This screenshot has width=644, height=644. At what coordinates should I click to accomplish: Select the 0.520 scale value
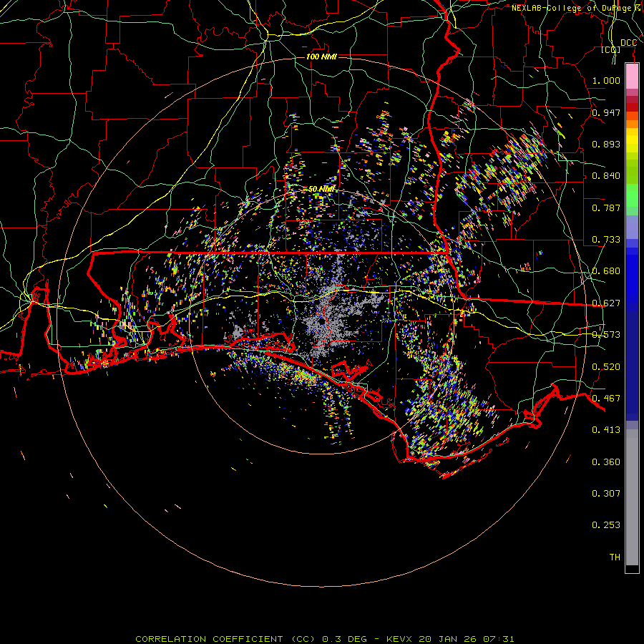[606, 367]
